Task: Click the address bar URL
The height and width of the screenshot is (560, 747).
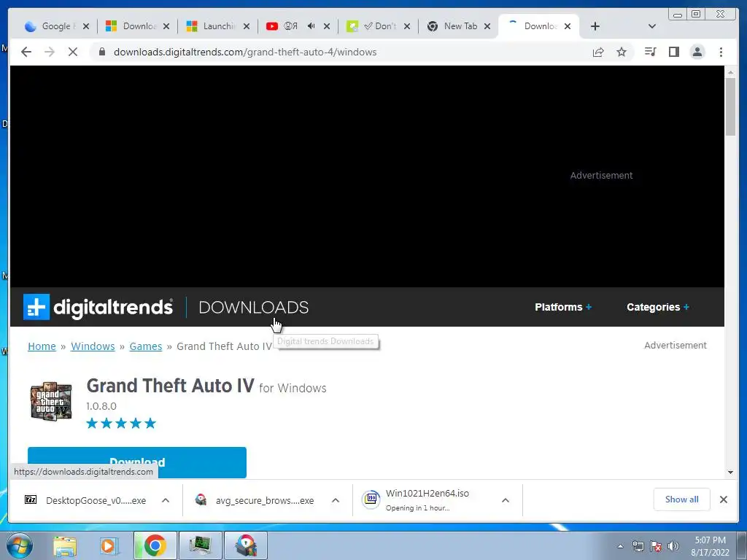Action: click(245, 52)
